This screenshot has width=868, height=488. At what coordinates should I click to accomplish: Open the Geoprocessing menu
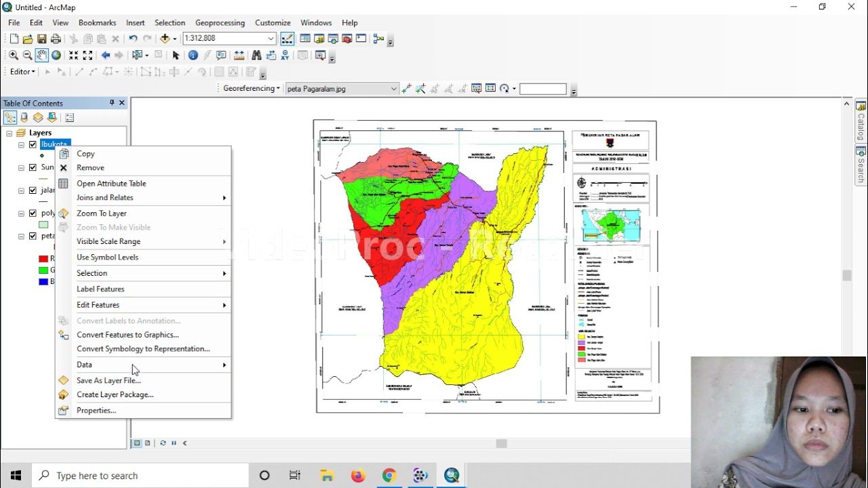point(218,22)
